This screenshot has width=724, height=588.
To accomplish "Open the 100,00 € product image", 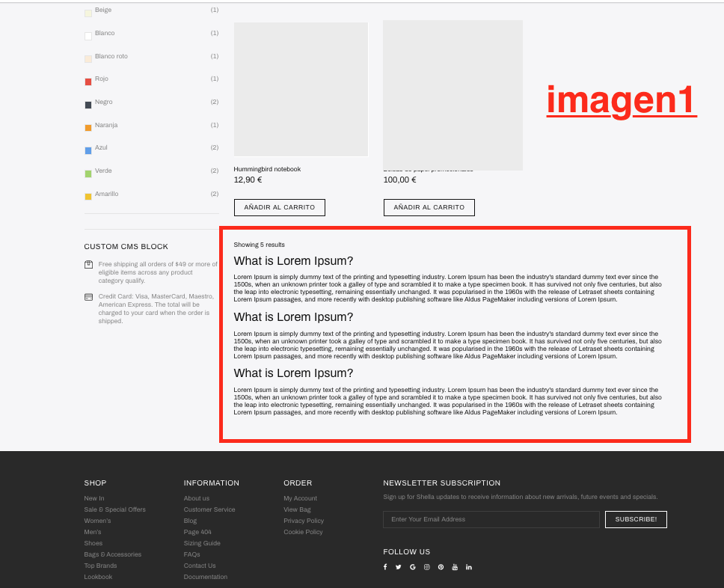I will pyautogui.click(x=453, y=95).
